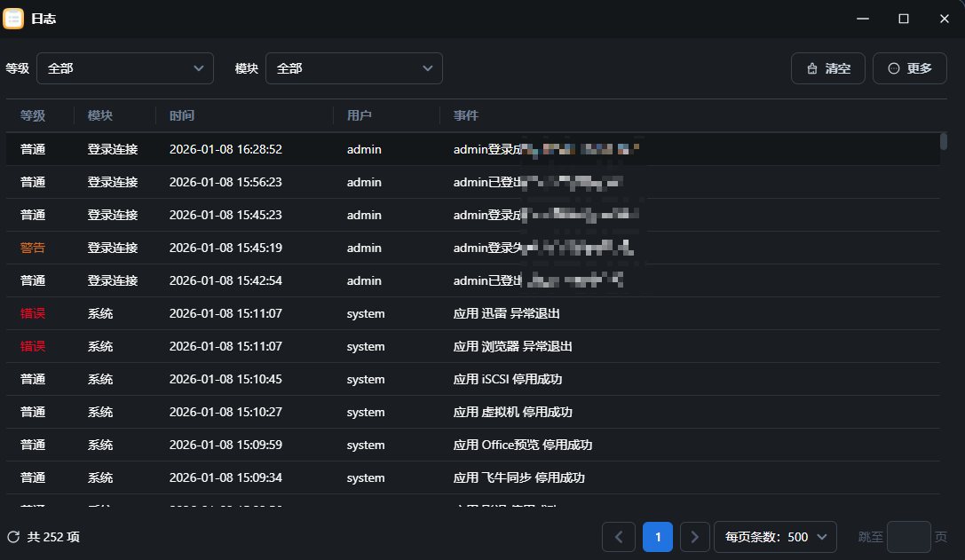965x560 pixels.
Task: Click the 清空 clear logs button
Action: 827,68
